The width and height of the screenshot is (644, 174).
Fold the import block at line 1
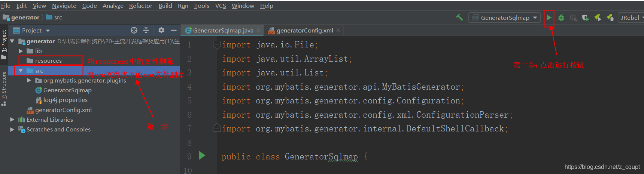(217, 45)
